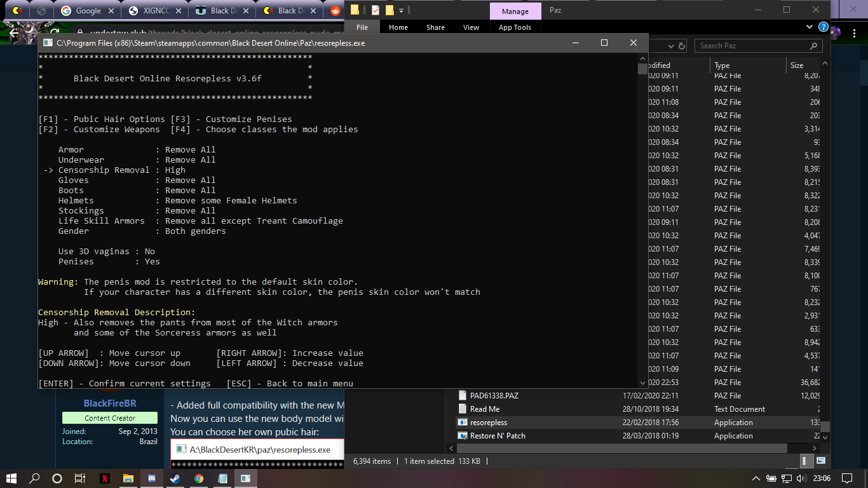868x488 pixels.
Task: Sort files by the Type column header
Action: coord(722,65)
